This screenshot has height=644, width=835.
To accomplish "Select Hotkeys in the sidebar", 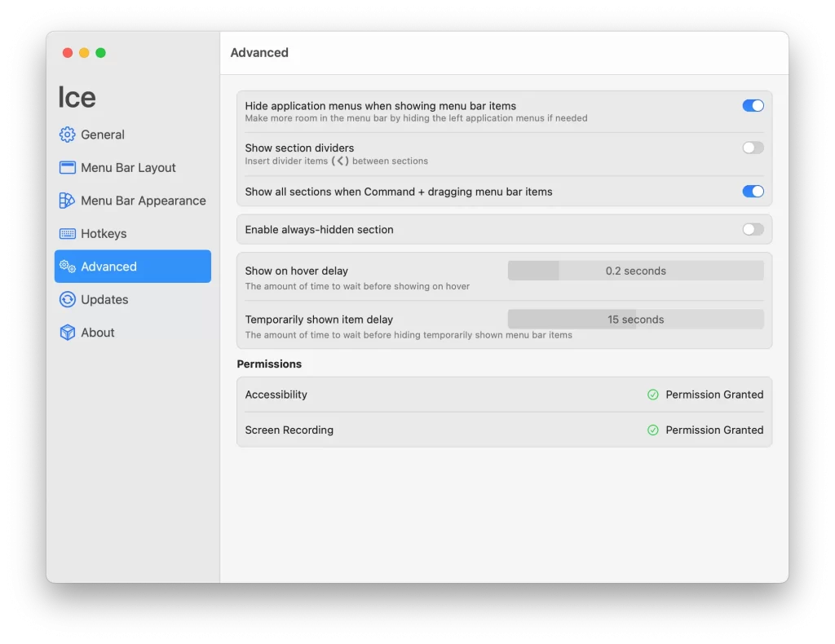I will 133,234.
